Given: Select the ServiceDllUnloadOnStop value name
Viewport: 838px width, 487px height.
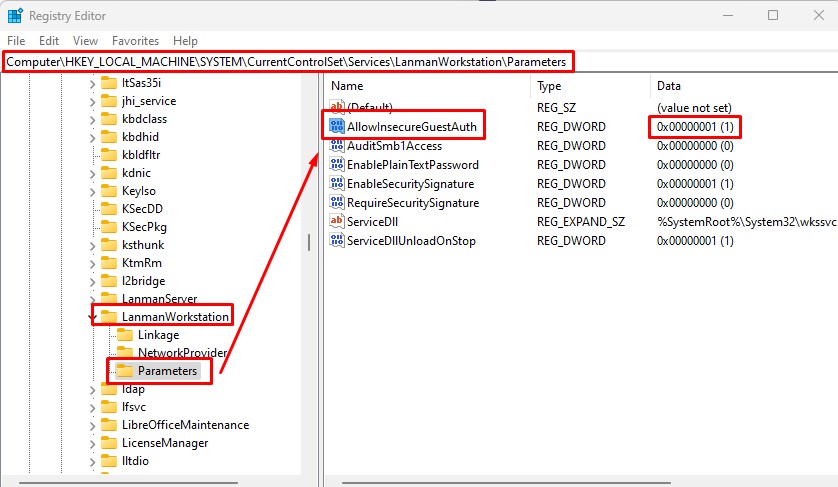Looking at the screenshot, I should [x=411, y=241].
